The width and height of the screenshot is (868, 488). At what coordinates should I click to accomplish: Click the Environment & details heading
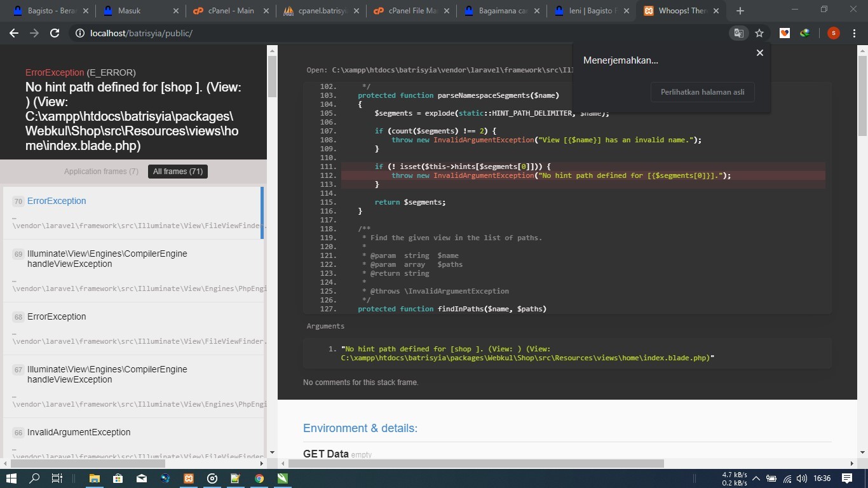[360, 428]
